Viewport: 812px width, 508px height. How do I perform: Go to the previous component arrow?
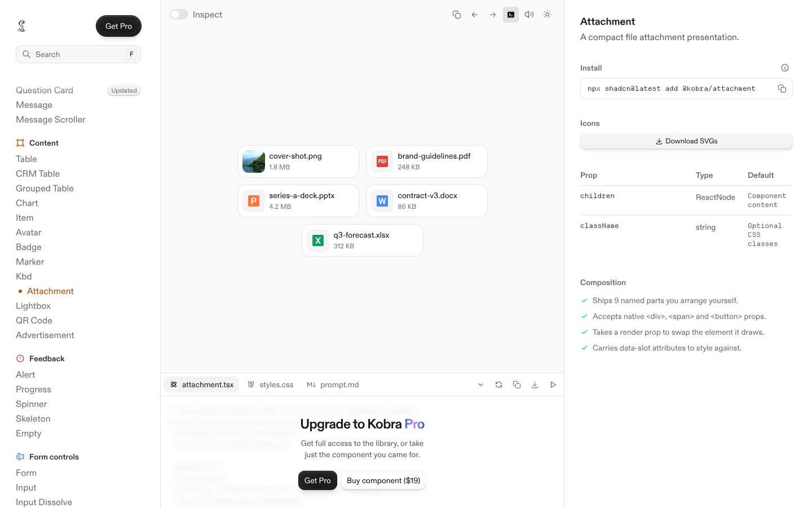click(x=475, y=15)
